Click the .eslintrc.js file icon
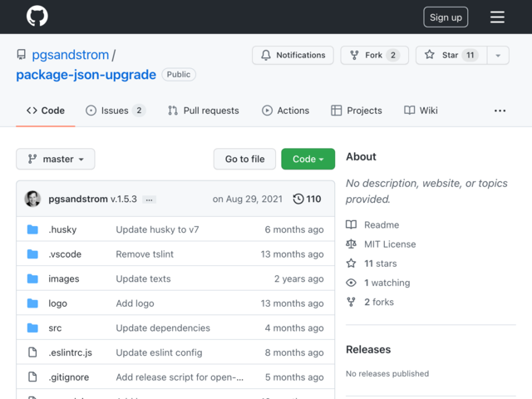 [32, 352]
